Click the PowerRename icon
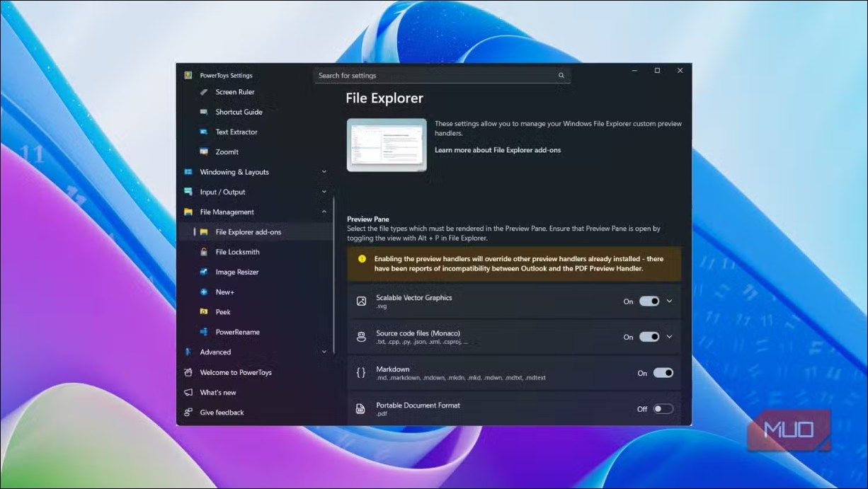Image resolution: width=868 pixels, height=489 pixels. [x=204, y=332]
